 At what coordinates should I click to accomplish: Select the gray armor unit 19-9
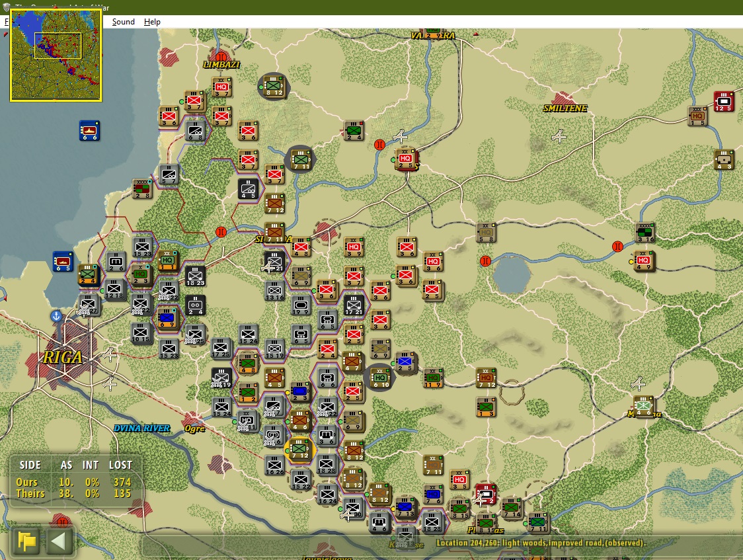coord(301,305)
